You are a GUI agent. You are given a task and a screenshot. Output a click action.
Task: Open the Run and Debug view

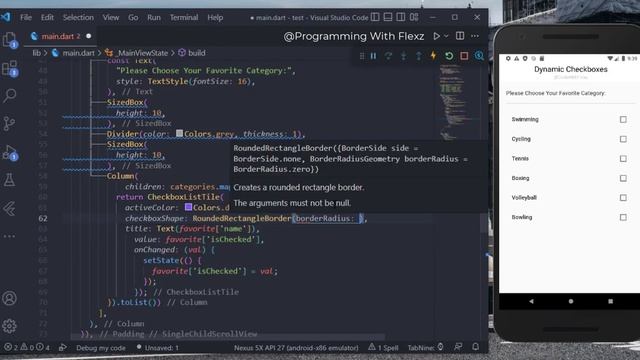[10, 152]
